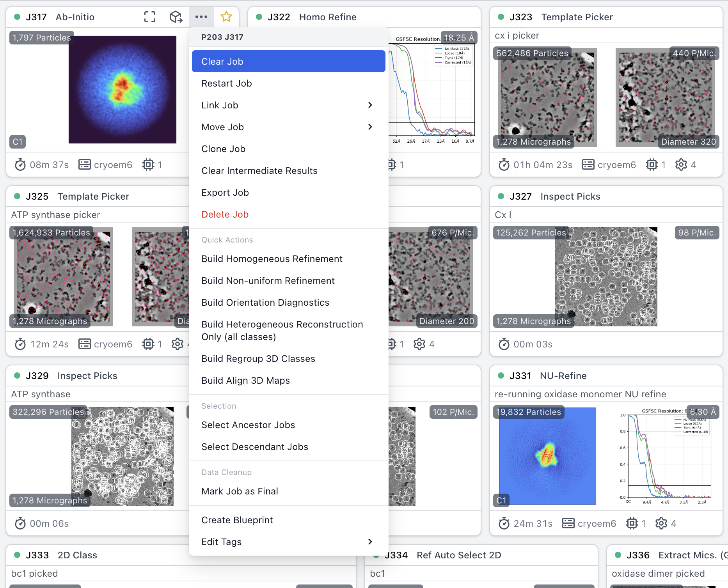The height and width of the screenshot is (588, 728).
Task: Click the stopwatch icon on J323 card
Action: [504, 165]
